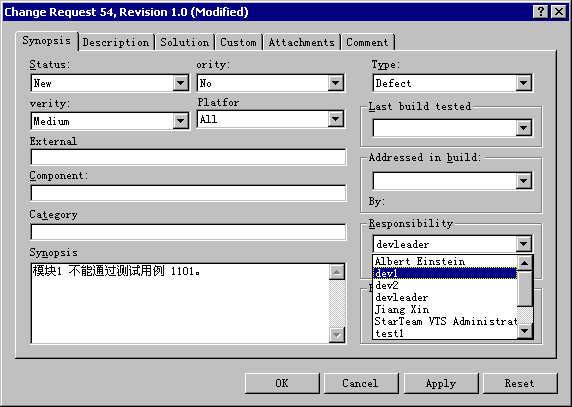Click the Category input field
Viewport: 572px width, 407px height.
(188, 232)
